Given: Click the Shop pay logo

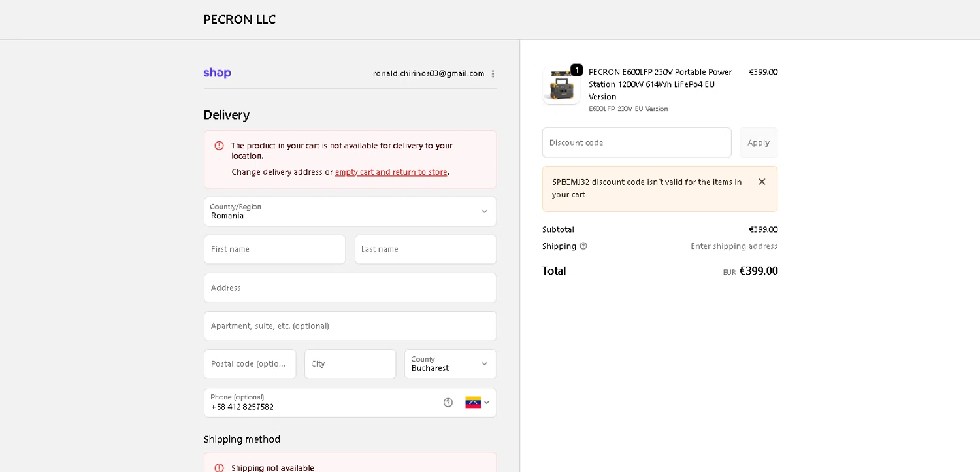Looking at the screenshot, I should pos(217,73).
